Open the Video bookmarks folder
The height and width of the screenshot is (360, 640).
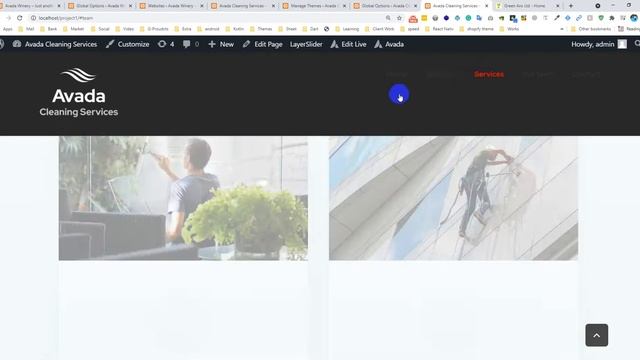point(124,29)
